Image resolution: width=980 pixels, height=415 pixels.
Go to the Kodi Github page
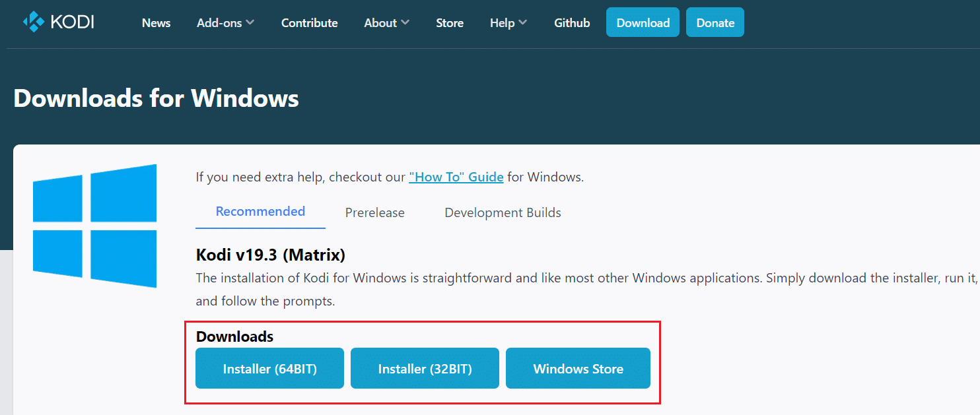coord(571,22)
